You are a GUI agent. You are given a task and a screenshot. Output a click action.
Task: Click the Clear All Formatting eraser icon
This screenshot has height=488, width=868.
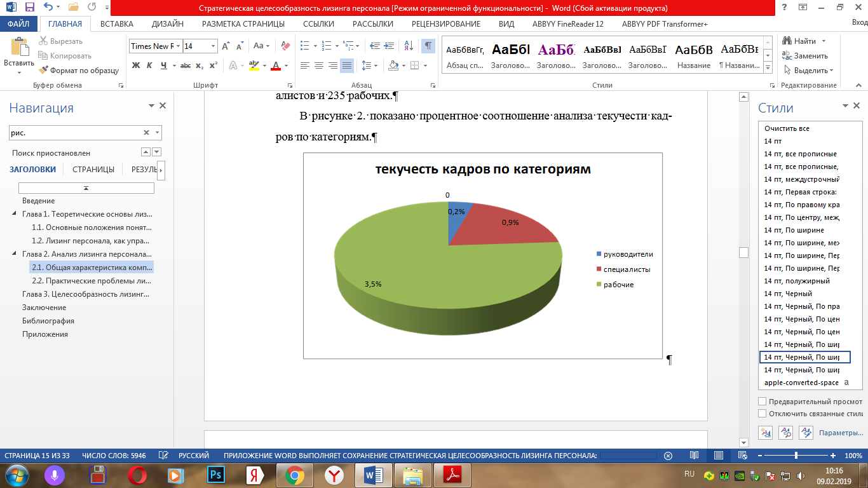click(x=285, y=46)
